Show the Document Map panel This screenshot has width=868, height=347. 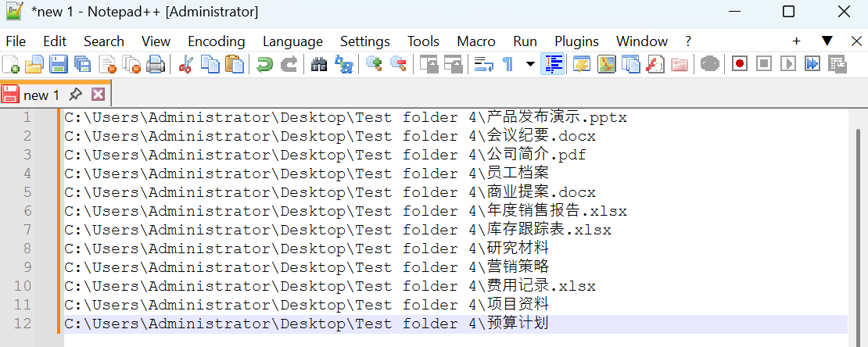pos(606,64)
